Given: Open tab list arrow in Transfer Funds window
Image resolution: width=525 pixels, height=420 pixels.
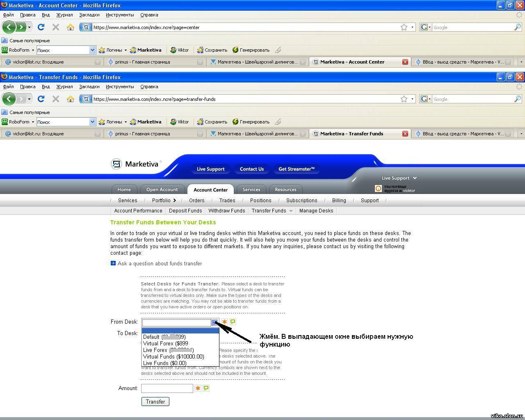Looking at the screenshot, I should (521, 134).
